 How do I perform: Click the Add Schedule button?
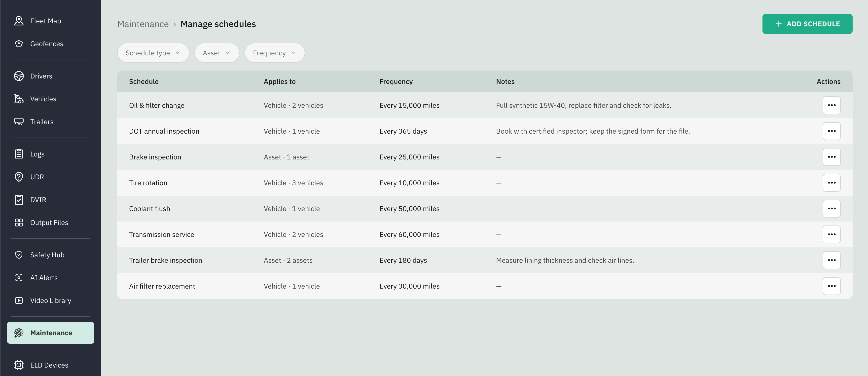pyautogui.click(x=807, y=24)
